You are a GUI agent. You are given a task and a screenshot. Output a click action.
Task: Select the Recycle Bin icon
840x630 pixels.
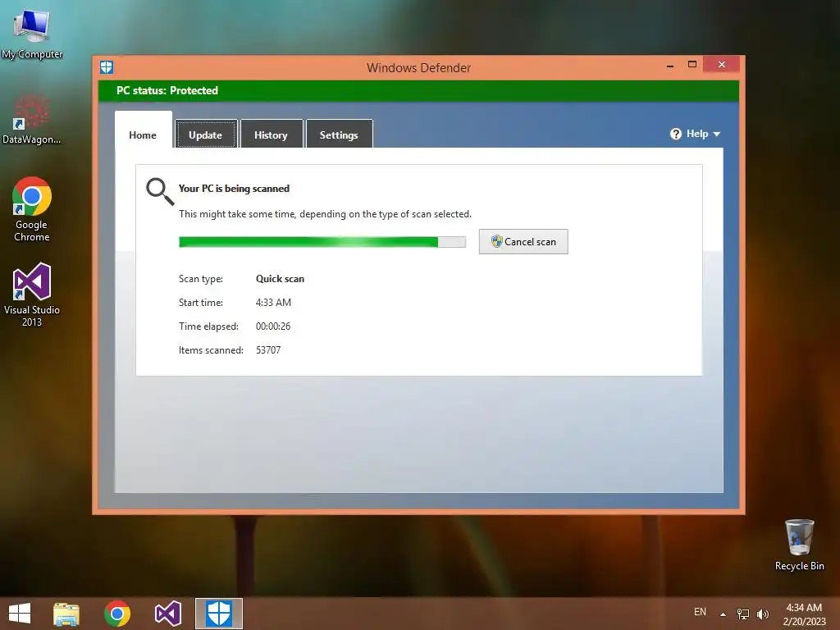tap(799, 545)
